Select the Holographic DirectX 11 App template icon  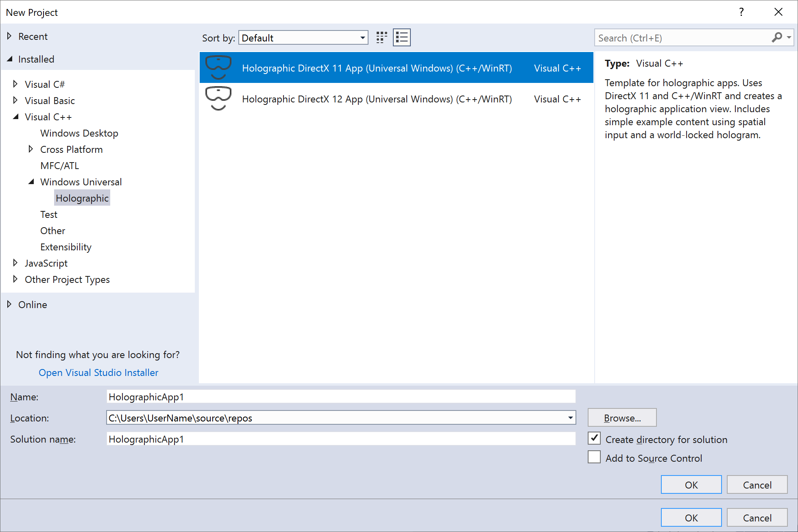tap(217, 67)
